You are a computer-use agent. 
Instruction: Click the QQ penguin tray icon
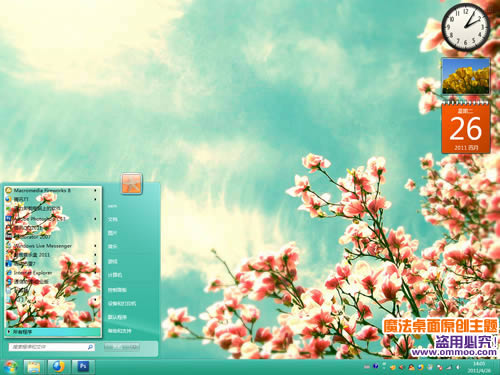pyautogui.click(x=411, y=367)
